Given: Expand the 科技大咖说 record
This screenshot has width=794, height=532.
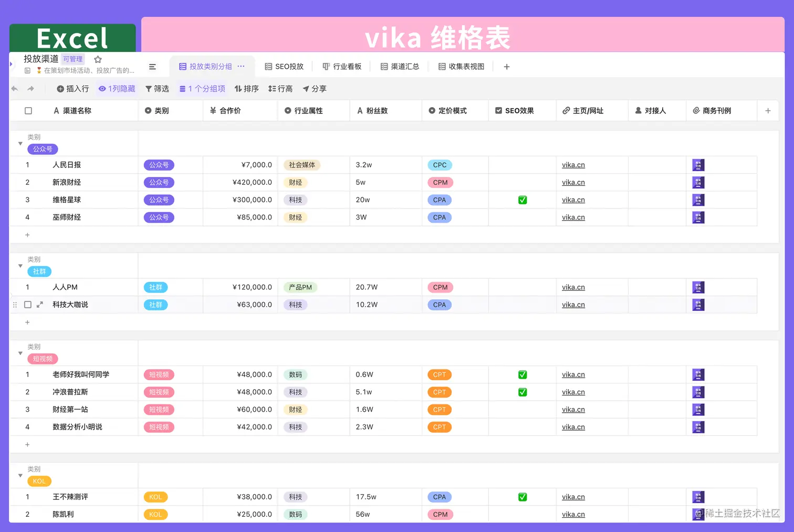Looking at the screenshot, I should pyautogui.click(x=39, y=305).
